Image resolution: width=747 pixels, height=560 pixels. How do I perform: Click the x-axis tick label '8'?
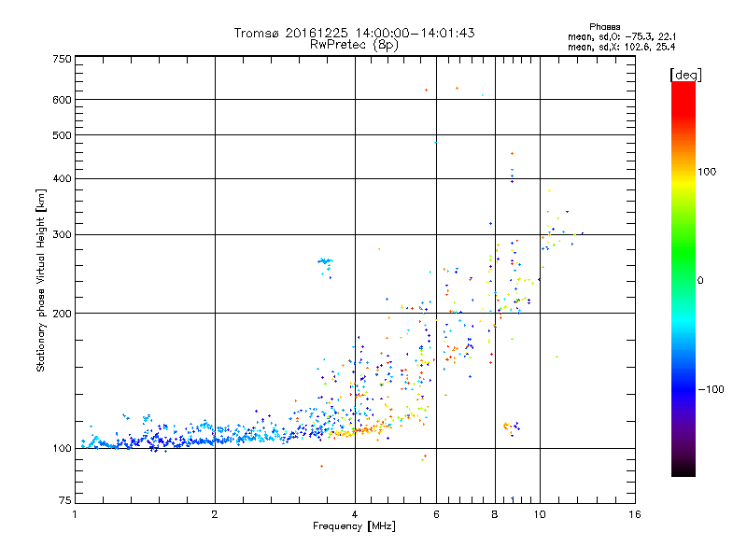(x=495, y=514)
